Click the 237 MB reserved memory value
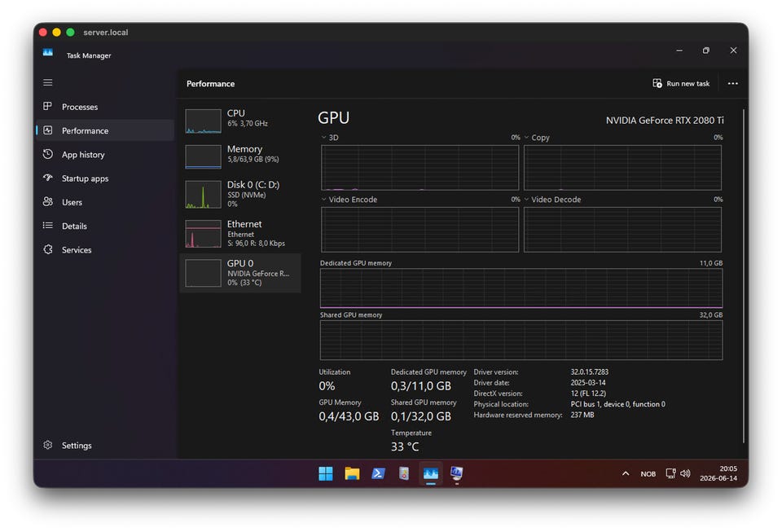 (582, 415)
